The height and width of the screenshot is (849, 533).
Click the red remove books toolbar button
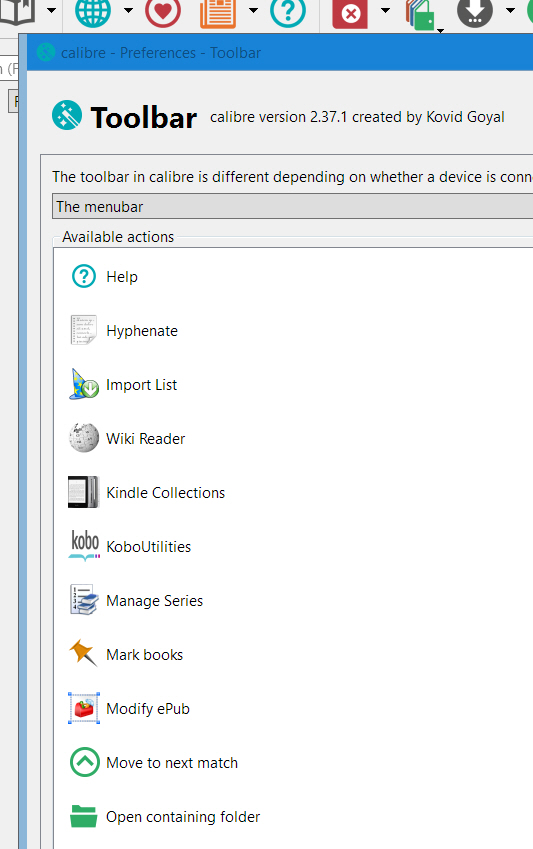350,13
